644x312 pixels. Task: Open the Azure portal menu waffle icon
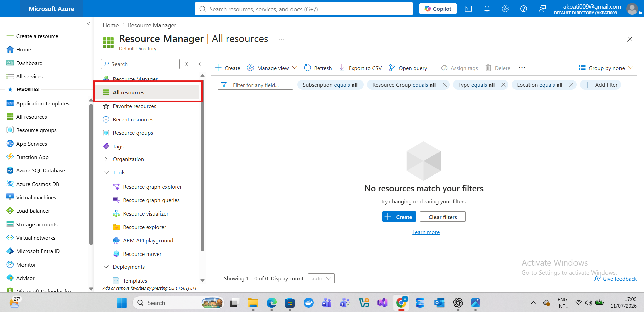[10, 8]
